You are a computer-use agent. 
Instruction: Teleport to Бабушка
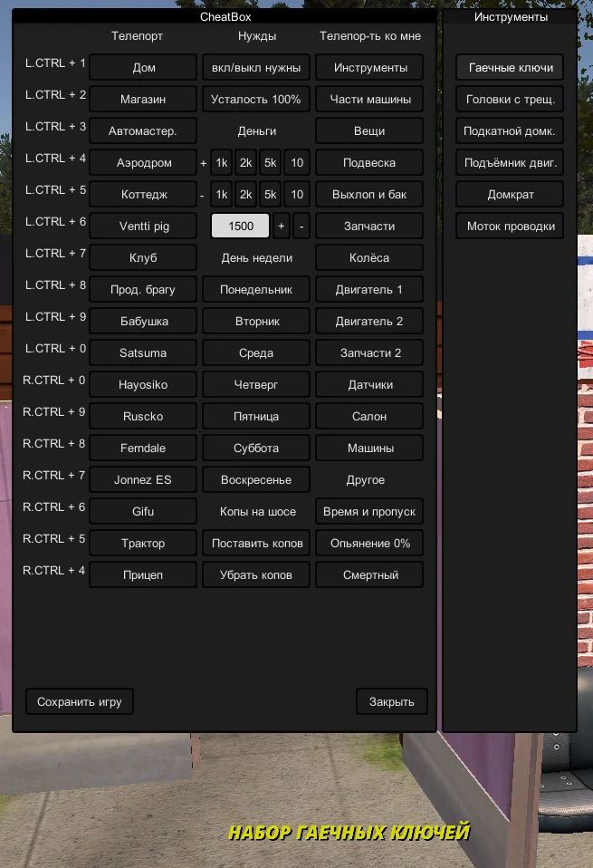click(143, 321)
